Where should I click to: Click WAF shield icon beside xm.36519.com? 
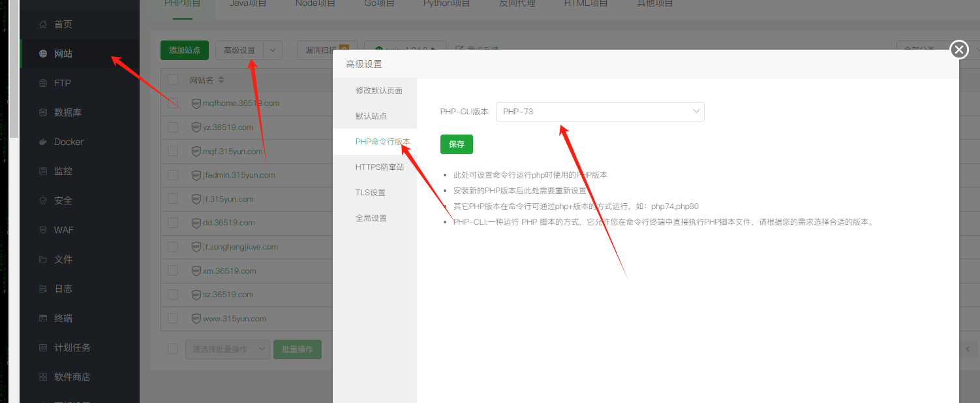[x=196, y=270]
